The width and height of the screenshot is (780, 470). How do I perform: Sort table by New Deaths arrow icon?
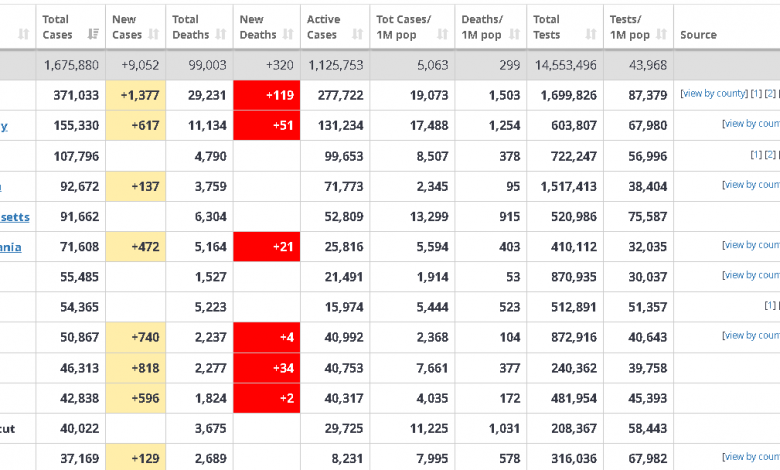point(289,34)
